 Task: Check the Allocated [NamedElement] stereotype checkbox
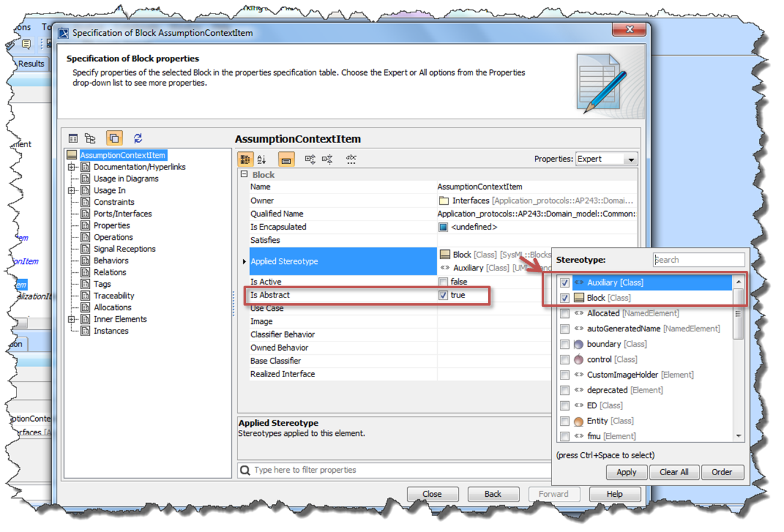(x=565, y=314)
